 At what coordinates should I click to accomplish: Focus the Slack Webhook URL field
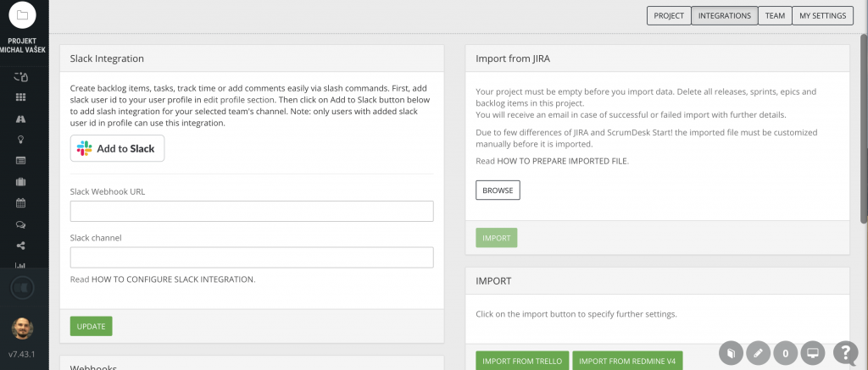252,212
